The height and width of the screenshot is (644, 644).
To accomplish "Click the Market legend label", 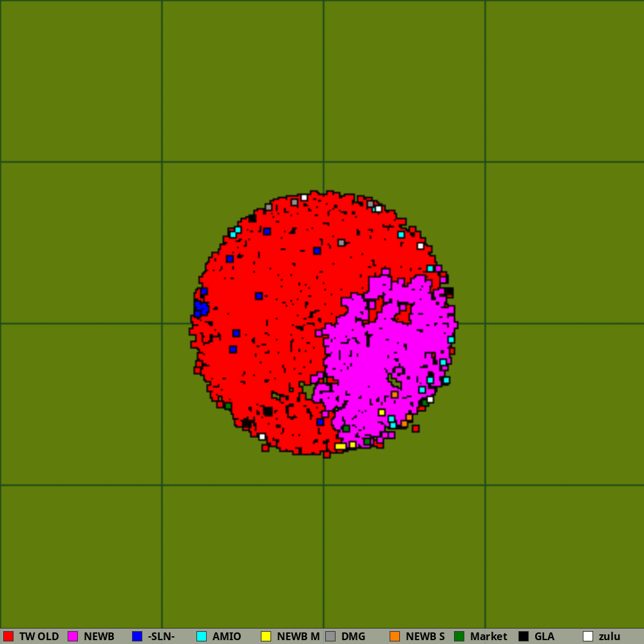I will point(488,636).
